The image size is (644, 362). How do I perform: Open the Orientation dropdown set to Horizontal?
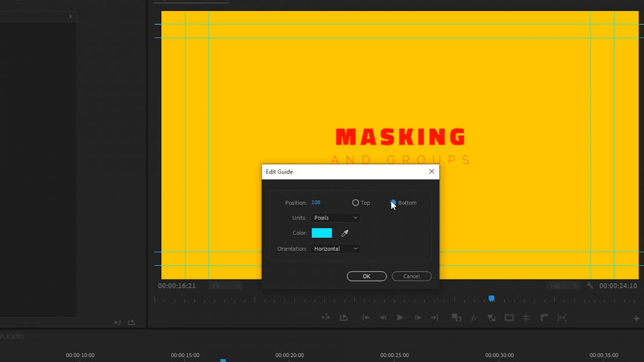point(335,249)
